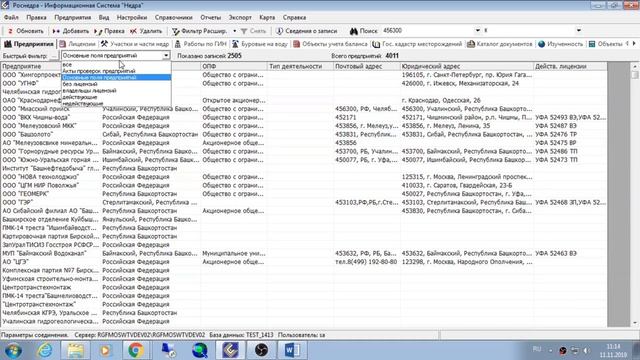Add a new record with Добавить
The image size is (640, 360).
[x=71, y=31]
